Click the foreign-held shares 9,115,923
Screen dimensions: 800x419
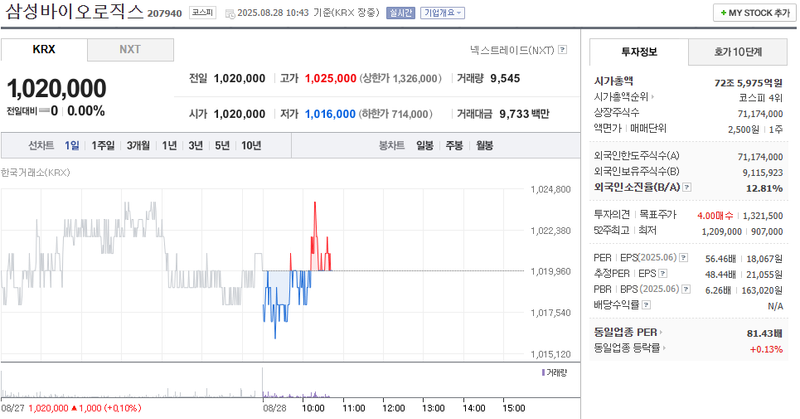pyautogui.click(x=762, y=173)
